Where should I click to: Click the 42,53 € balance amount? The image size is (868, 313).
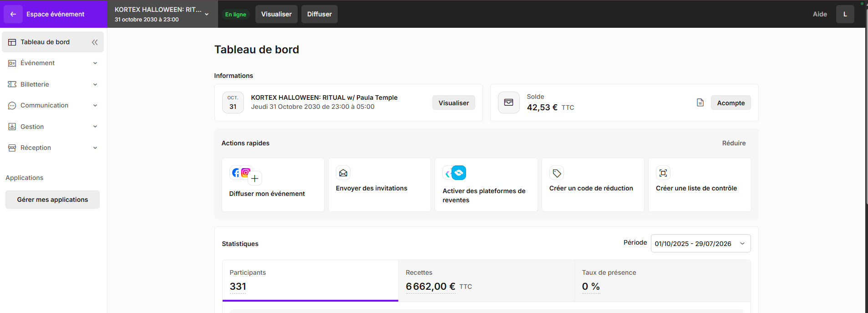pyautogui.click(x=542, y=108)
